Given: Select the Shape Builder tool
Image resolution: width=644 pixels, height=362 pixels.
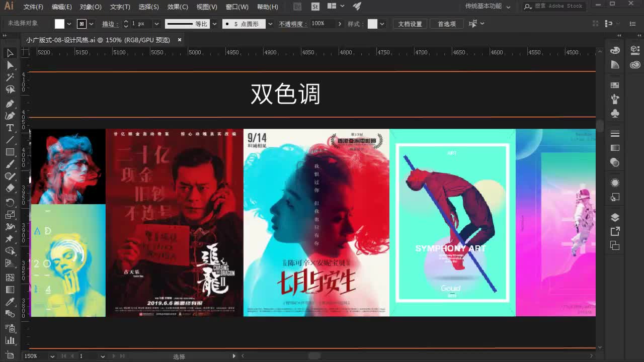Looking at the screenshot, I should coord(10,251).
